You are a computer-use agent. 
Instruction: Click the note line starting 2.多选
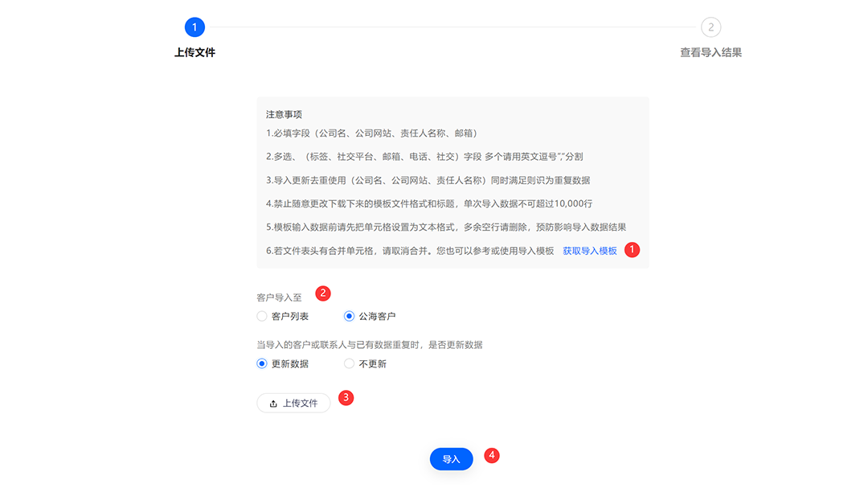[424, 157]
